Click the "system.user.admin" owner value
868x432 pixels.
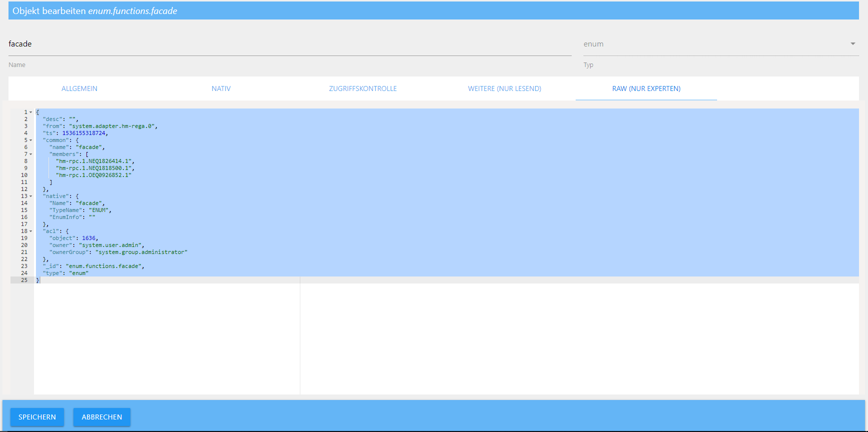coord(111,245)
